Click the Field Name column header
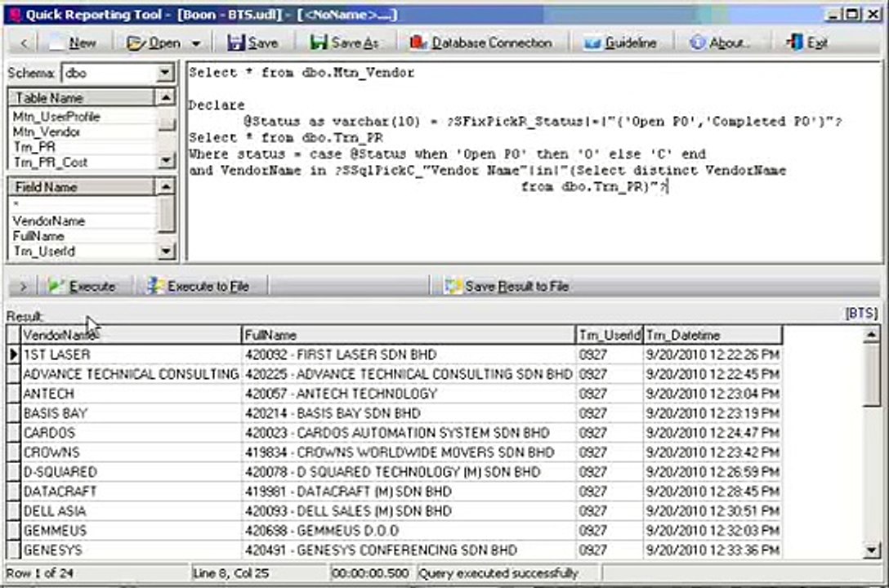Viewport: 889px width, 588px height. (81, 186)
